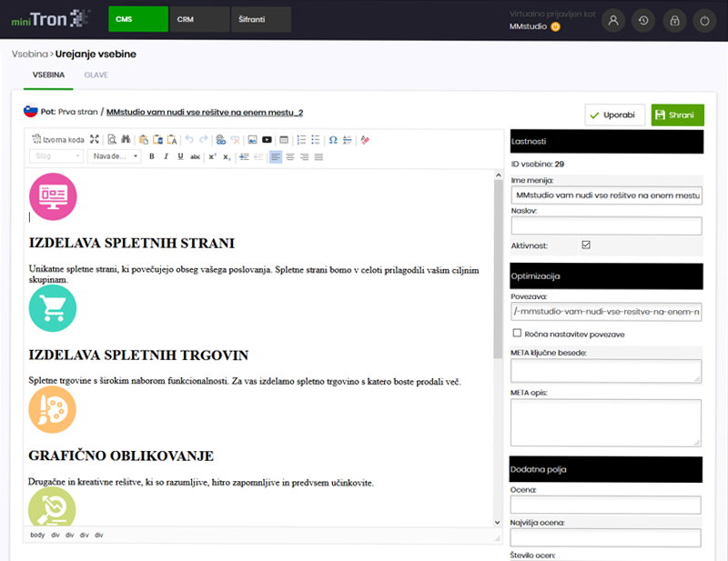Click the Slovenian flag language icon

[x=31, y=111]
